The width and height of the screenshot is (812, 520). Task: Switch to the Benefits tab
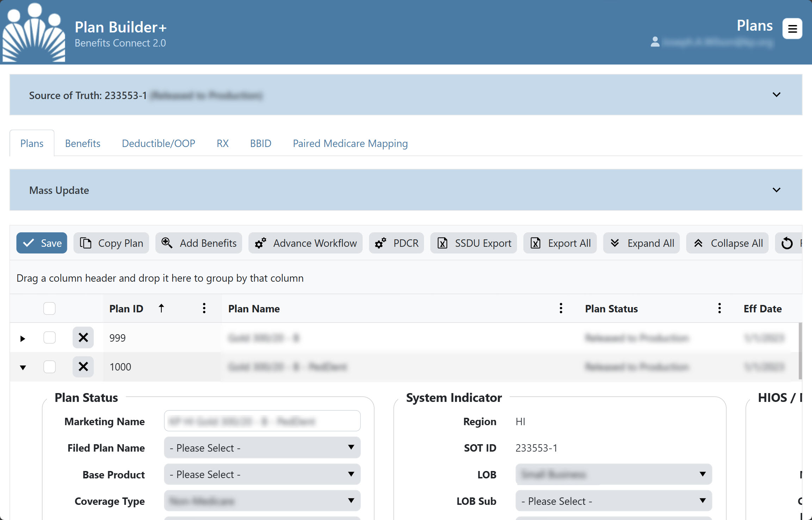pyautogui.click(x=82, y=143)
